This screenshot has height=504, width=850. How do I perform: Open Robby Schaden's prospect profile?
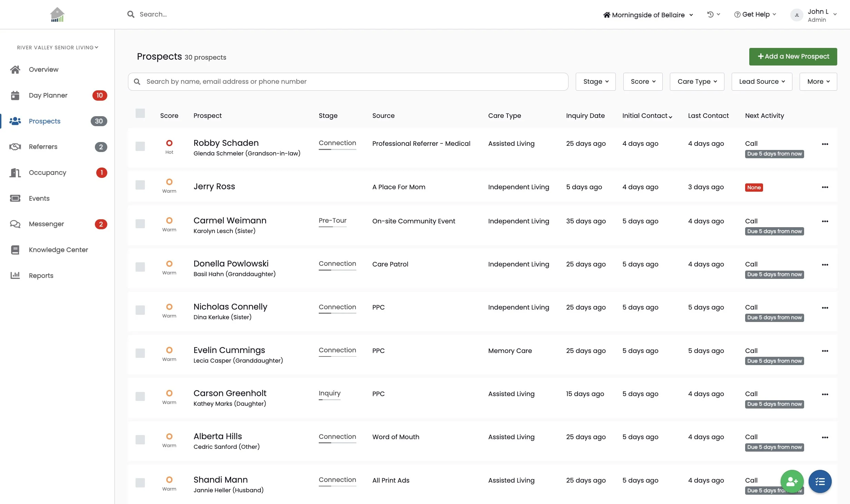pyautogui.click(x=226, y=143)
